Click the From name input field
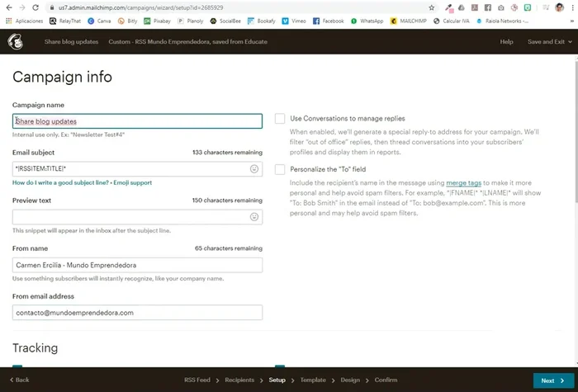578x392 pixels. click(x=138, y=265)
